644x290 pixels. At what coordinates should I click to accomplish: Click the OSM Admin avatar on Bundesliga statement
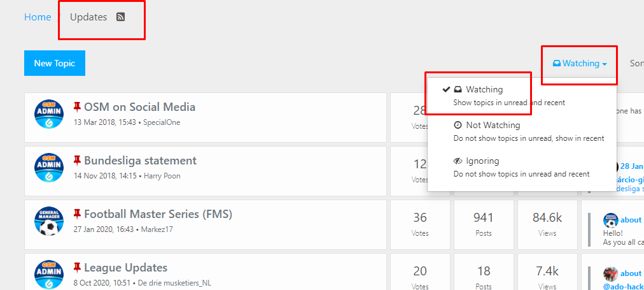49,168
